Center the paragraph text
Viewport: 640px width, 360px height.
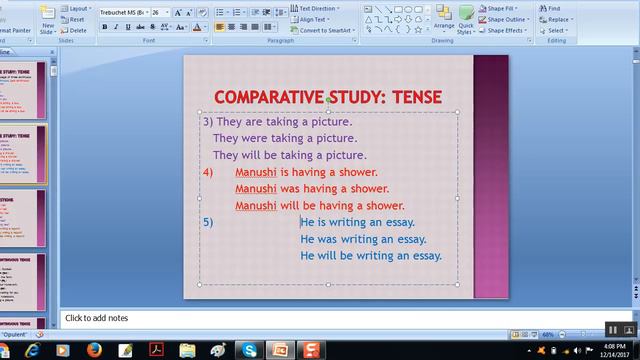(231, 27)
